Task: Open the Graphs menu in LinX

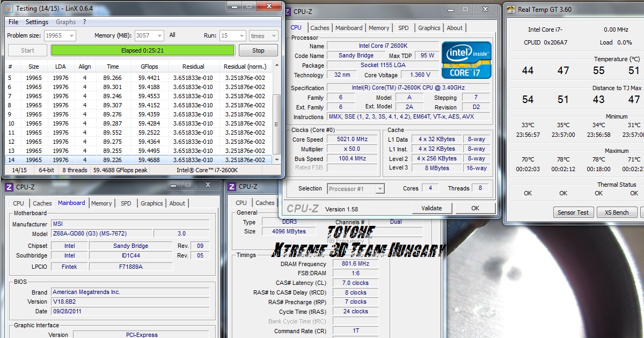Action: pos(66,22)
